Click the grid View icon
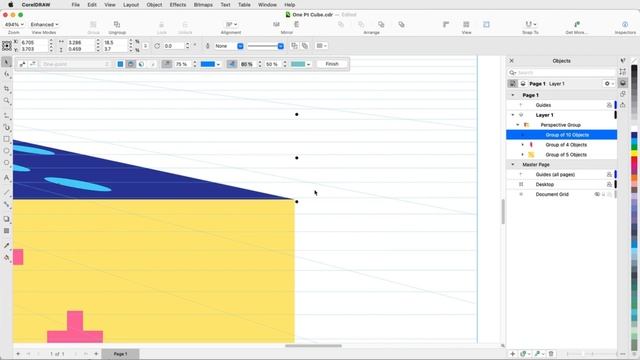The width and height of the screenshot is (640, 360). (466, 25)
